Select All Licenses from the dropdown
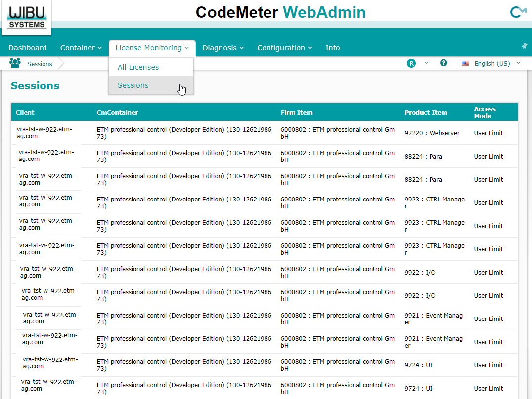Viewport: 532px width, 399px height. coord(151,67)
